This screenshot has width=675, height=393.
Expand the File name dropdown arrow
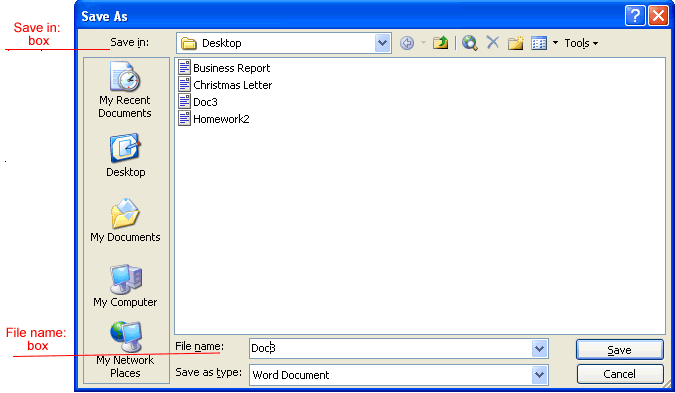tap(539, 349)
